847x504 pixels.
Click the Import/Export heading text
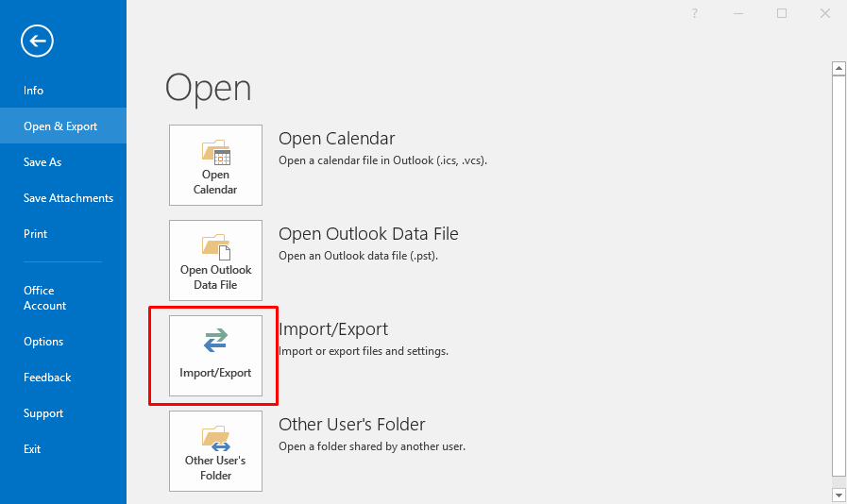coord(333,329)
